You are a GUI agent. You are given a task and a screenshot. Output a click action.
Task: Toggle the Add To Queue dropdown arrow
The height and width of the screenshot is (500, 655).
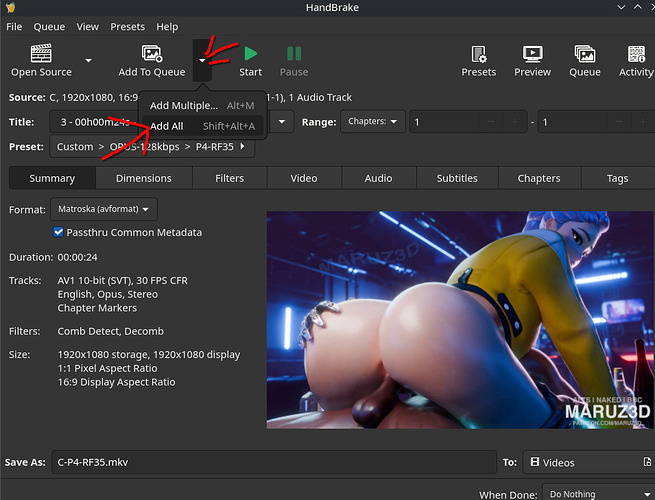(202, 61)
